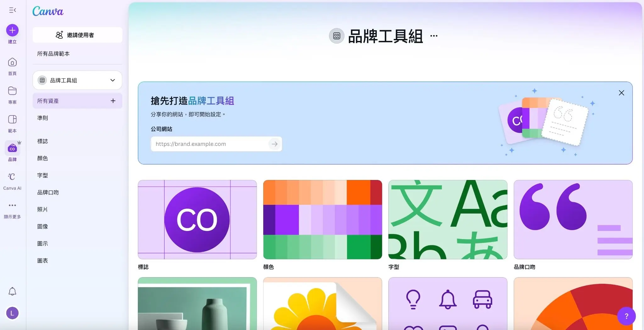Image resolution: width=644 pixels, height=330 pixels.
Task: Open the help question mark button
Action: tap(626, 316)
